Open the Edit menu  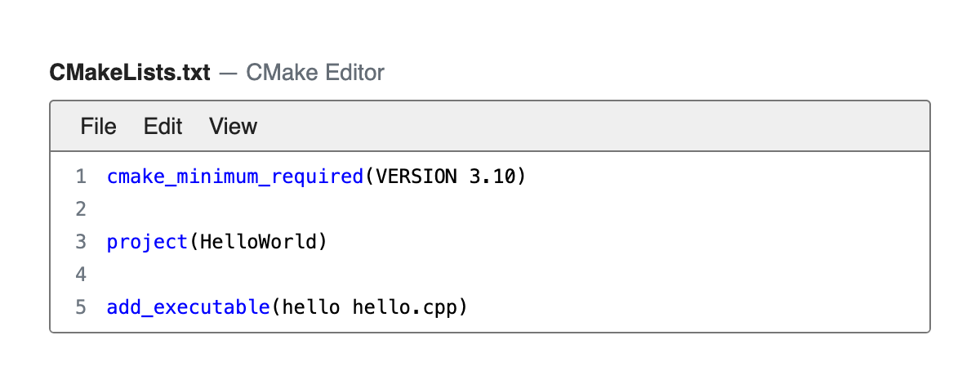click(163, 126)
